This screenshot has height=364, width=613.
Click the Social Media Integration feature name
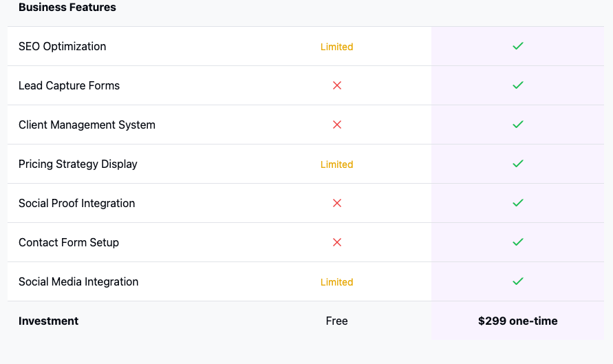(78, 281)
